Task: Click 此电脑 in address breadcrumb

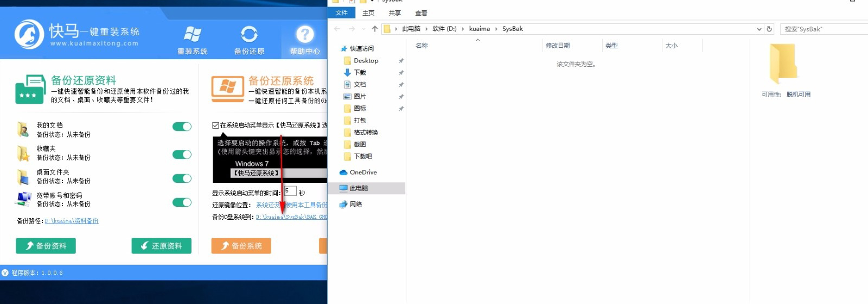Action: 411,29
